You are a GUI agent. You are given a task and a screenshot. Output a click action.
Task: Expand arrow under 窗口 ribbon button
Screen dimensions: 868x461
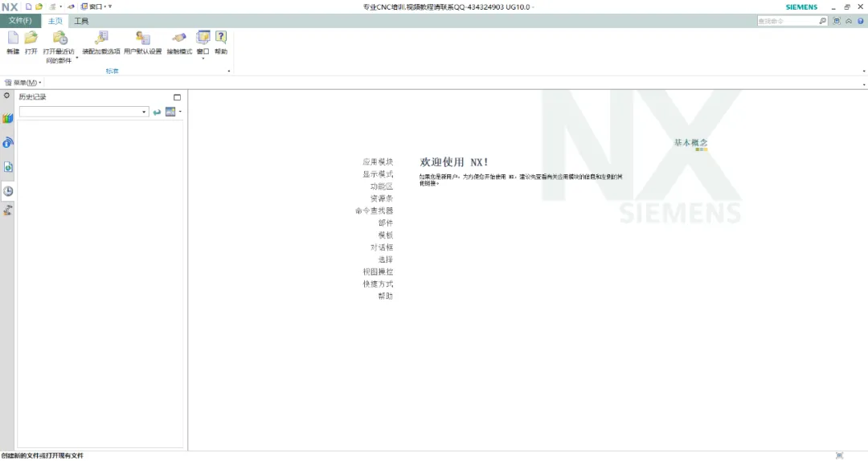203,58
